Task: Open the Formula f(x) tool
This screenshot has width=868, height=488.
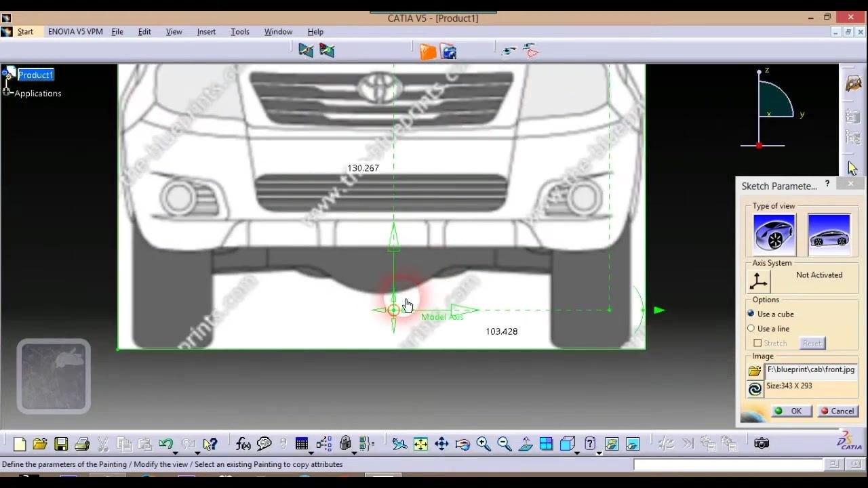Action: [243, 444]
